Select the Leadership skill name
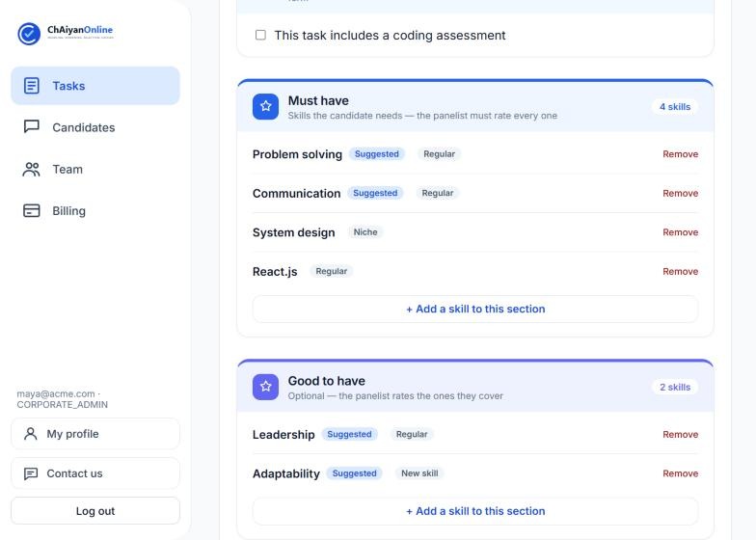756x540 pixels. (x=283, y=434)
